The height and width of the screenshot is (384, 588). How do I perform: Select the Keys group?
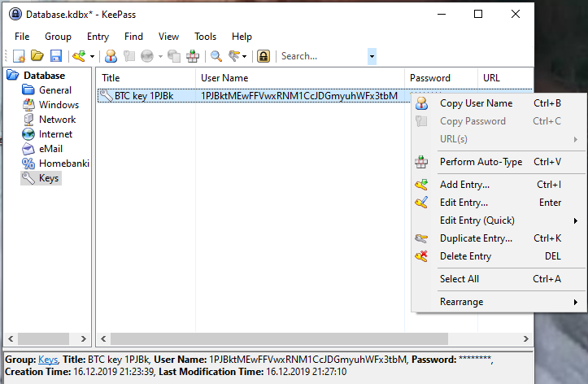[x=49, y=177]
